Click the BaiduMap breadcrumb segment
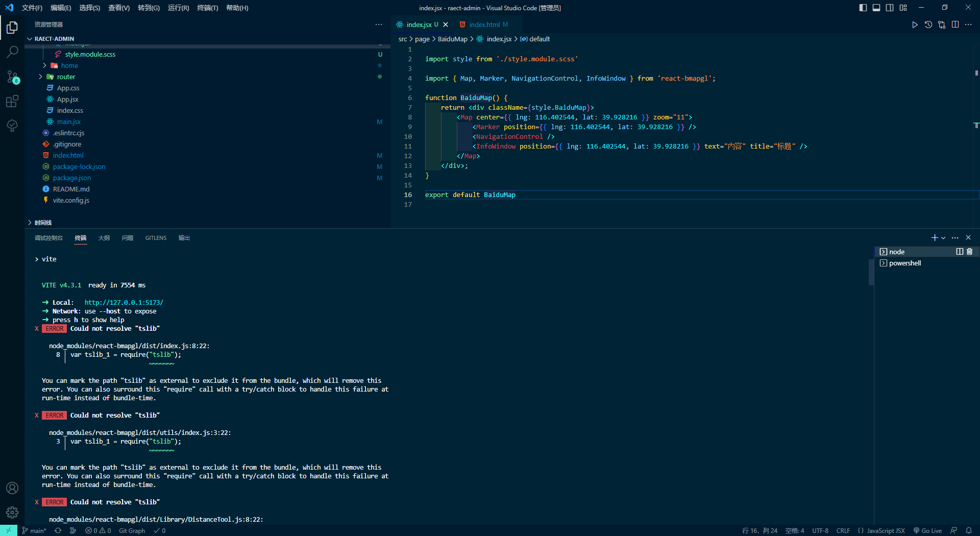 [452, 39]
